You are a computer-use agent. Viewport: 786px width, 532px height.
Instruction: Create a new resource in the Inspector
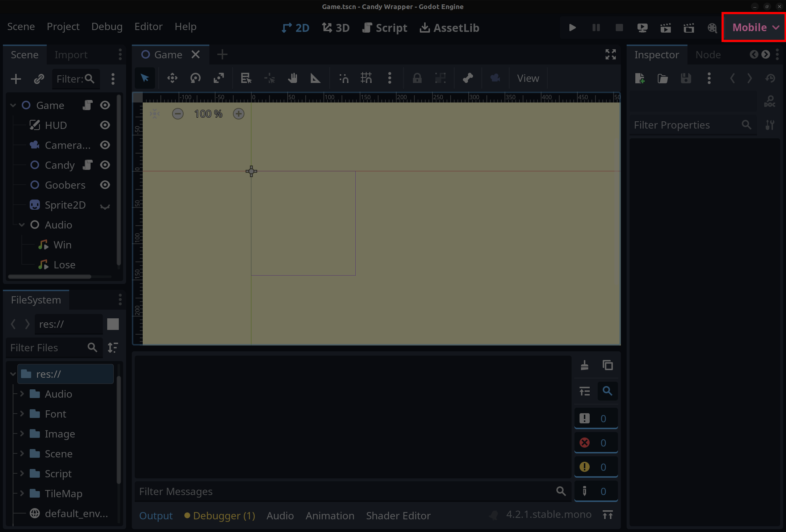click(x=640, y=78)
